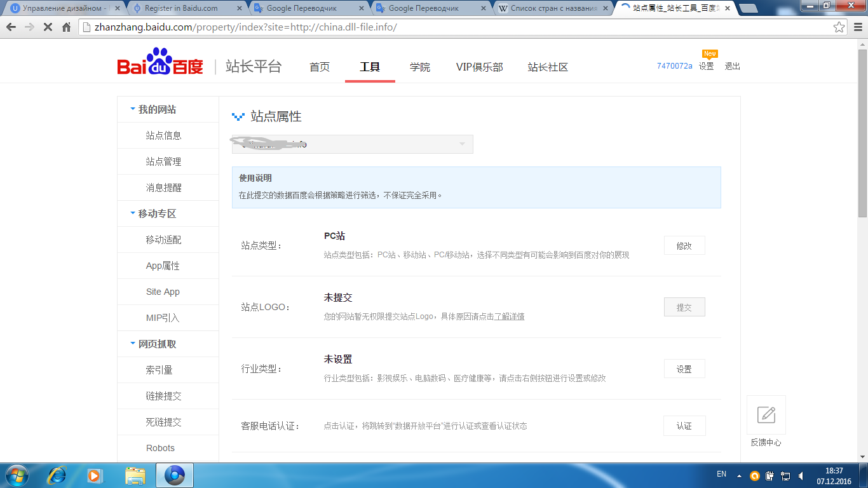Open Windows Explorer folder in the taskbar
The height and width of the screenshot is (488, 868).
135,475
